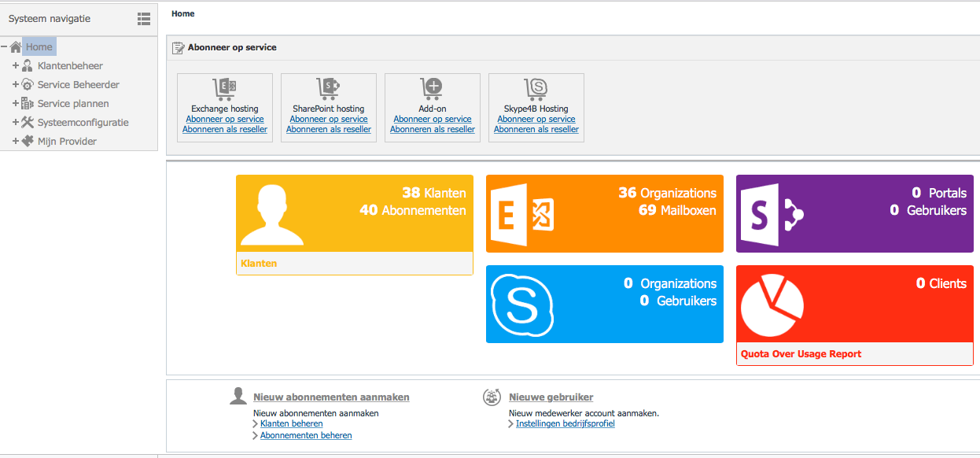Screen dimensions: 980x458
Task: Select the Exchange hosting cart icon
Action: (224, 89)
